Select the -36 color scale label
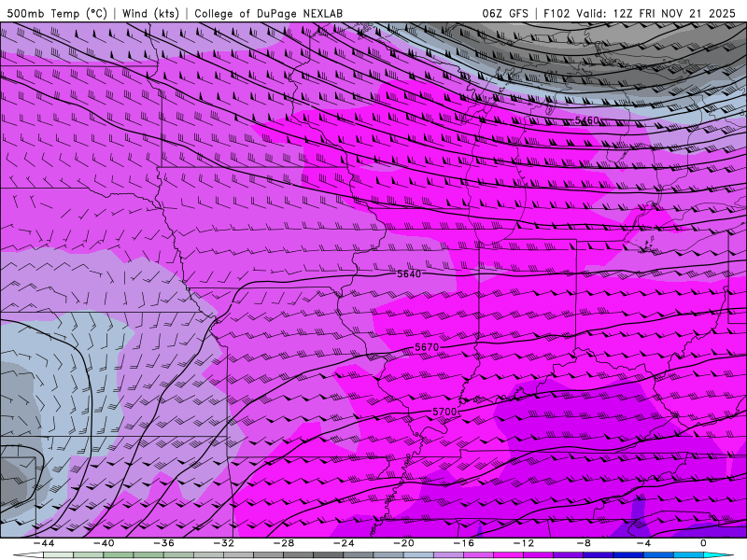This screenshot has height=560, width=747. (x=164, y=543)
